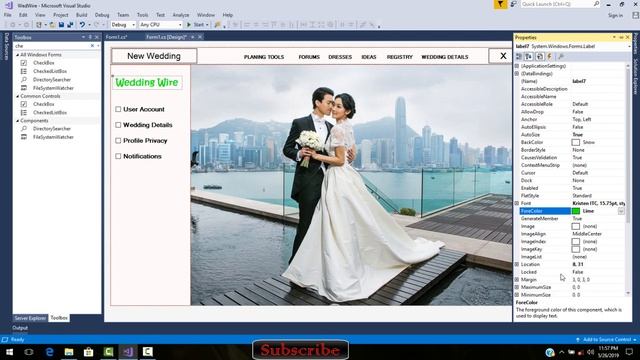Screen dimensions: 640x360
Task: Select FileSystemWatcher under Components
Action: pos(53,137)
